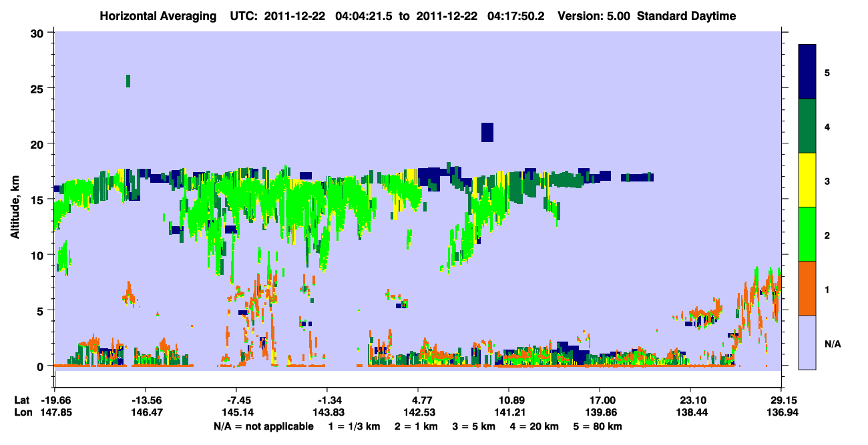Click the small green mark near 26 km altitude
The height and width of the screenshot is (445, 868).
point(128,81)
